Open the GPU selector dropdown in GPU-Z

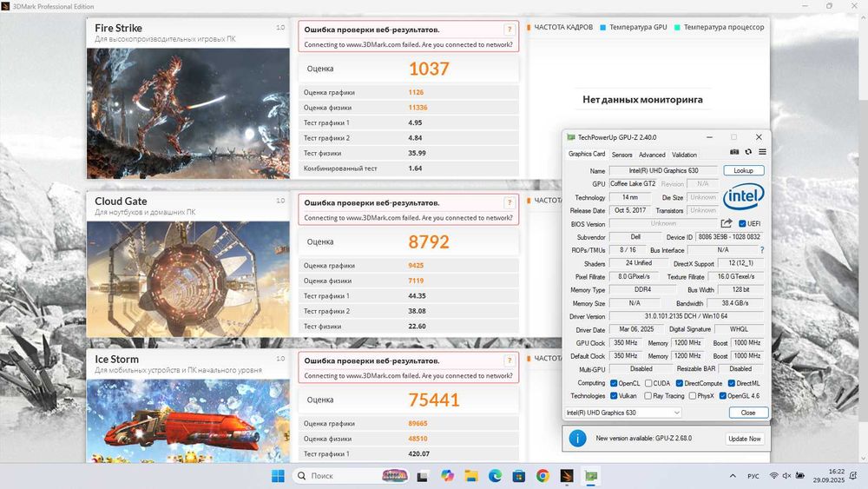pyautogui.click(x=622, y=413)
